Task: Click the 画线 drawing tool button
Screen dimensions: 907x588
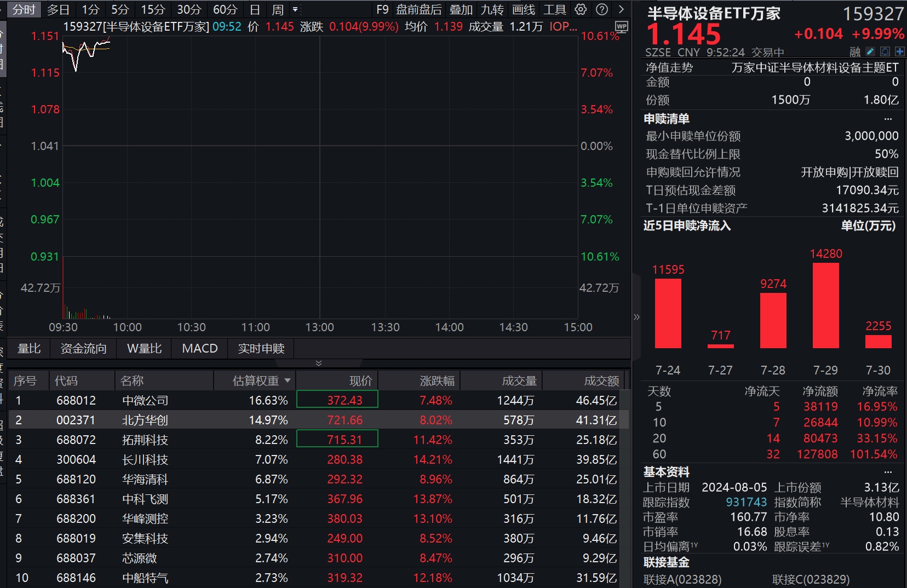Action: tap(524, 9)
